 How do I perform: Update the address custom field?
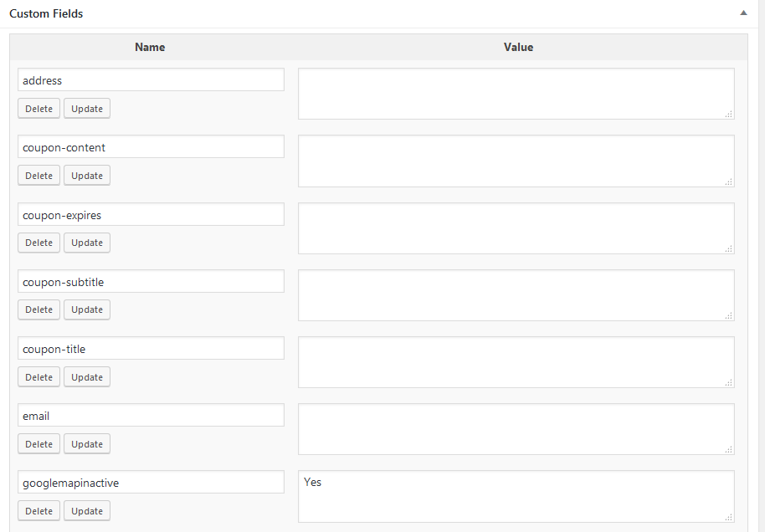tap(87, 109)
